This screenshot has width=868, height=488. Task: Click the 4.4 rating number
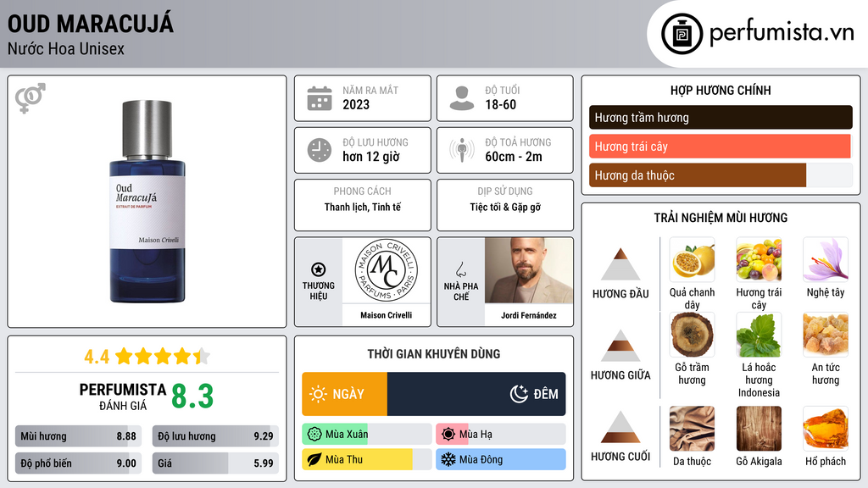pyautogui.click(x=97, y=357)
